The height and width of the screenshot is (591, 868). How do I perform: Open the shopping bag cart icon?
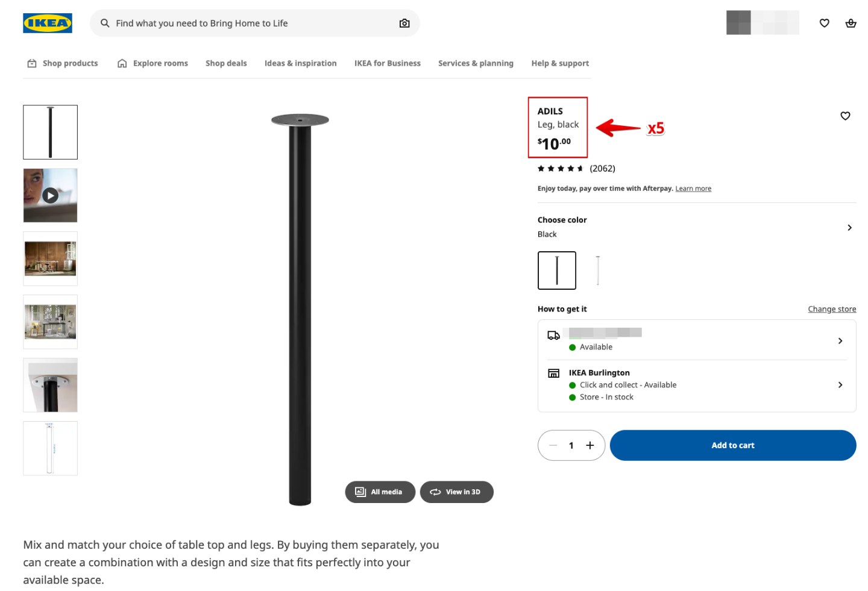(851, 23)
